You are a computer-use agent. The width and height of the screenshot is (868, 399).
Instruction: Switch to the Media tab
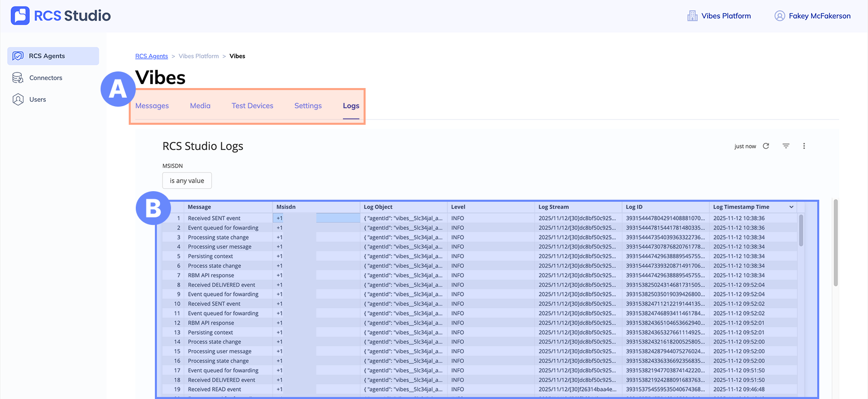click(x=200, y=106)
